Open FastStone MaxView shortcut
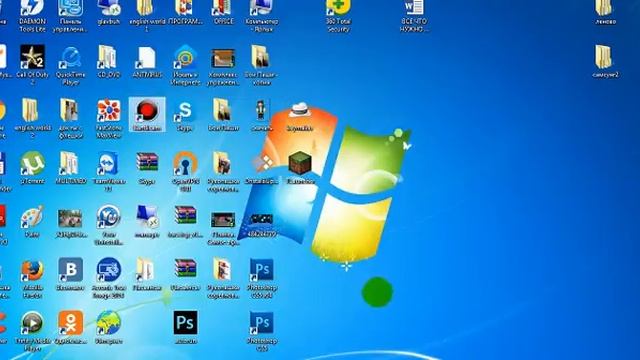 coord(109,118)
